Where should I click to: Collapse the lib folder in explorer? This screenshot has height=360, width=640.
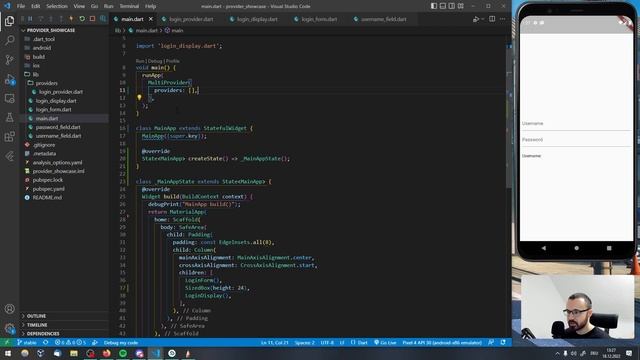[36, 74]
